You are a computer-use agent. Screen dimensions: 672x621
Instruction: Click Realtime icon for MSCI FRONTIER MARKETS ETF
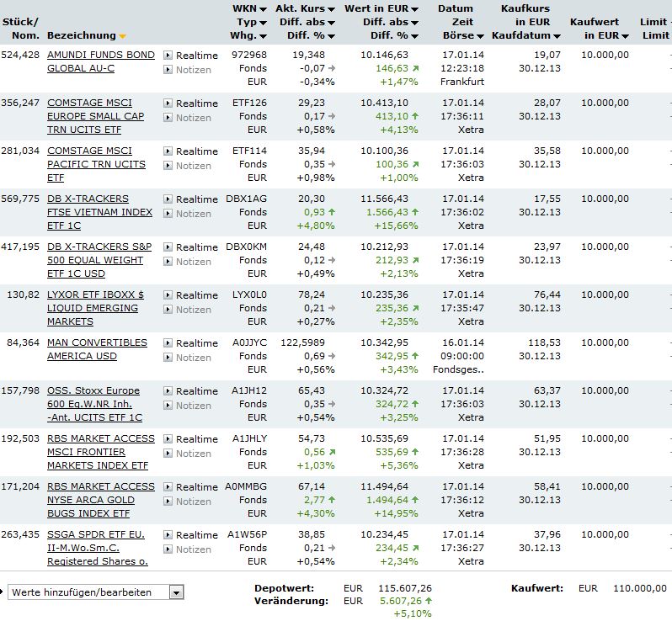tap(168, 439)
